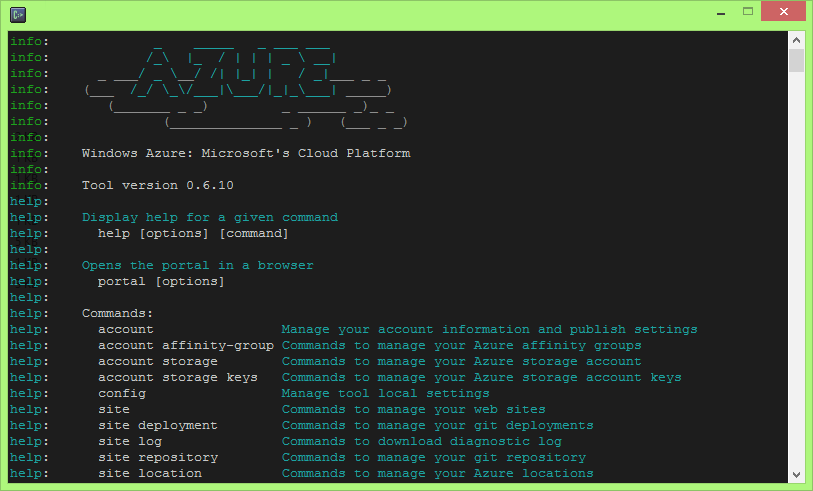Click the 'config' command entry

coord(122,394)
